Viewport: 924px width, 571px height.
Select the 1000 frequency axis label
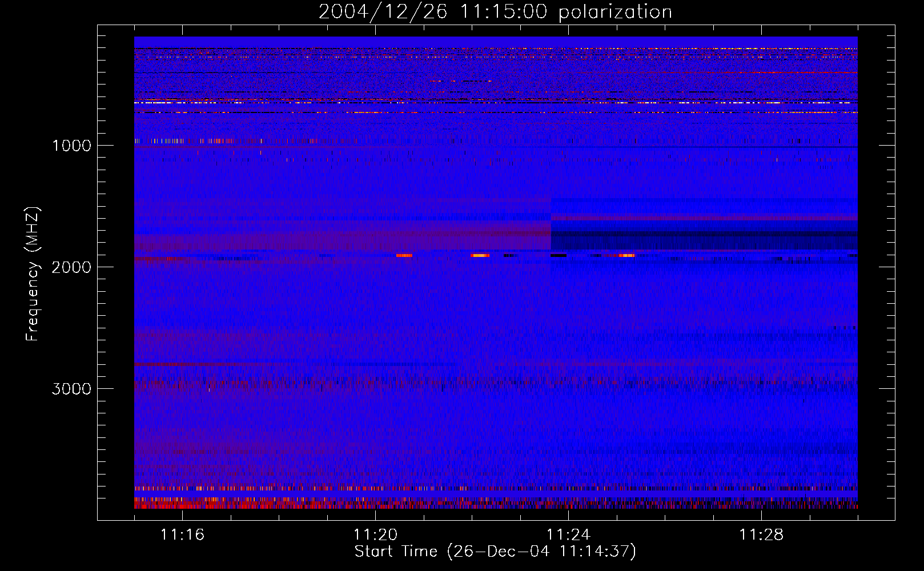click(x=71, y=146)
